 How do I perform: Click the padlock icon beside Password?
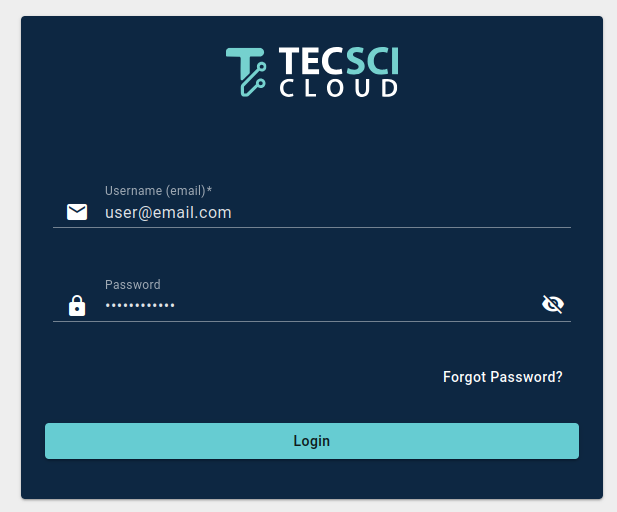[77, 306]
